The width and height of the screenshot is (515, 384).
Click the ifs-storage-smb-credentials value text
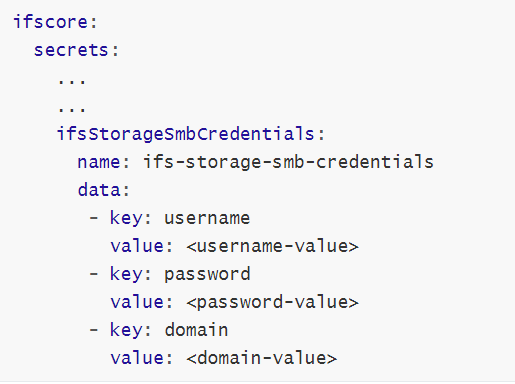(x=288, y=162)
